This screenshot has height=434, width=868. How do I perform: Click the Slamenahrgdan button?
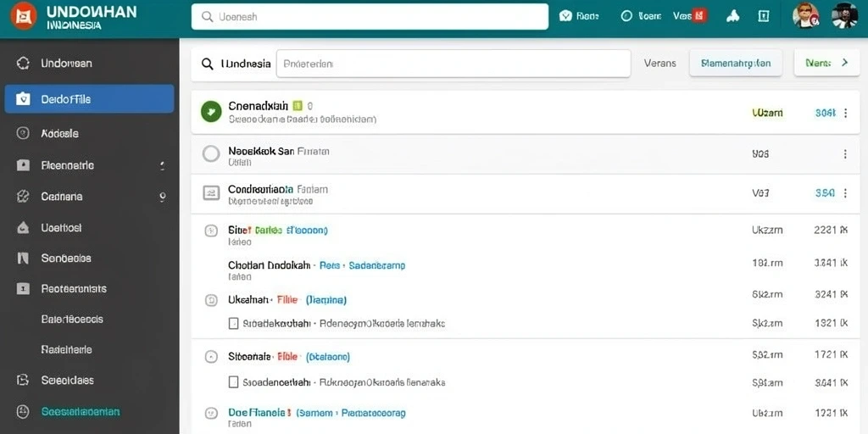coord(736,63)
